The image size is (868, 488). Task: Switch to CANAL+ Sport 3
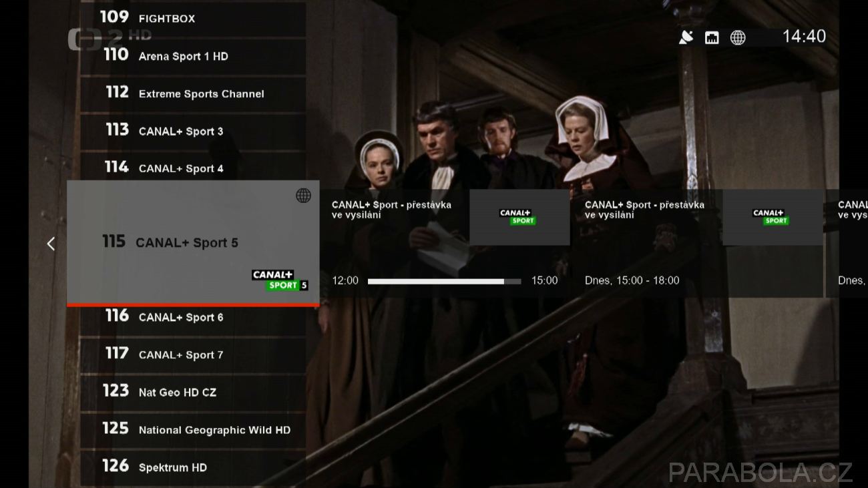coord(193,131)
